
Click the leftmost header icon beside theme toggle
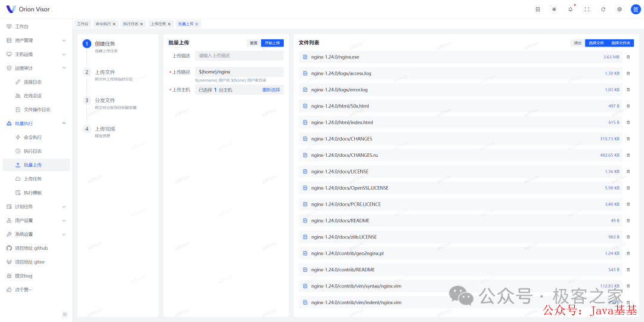[538, 10]
